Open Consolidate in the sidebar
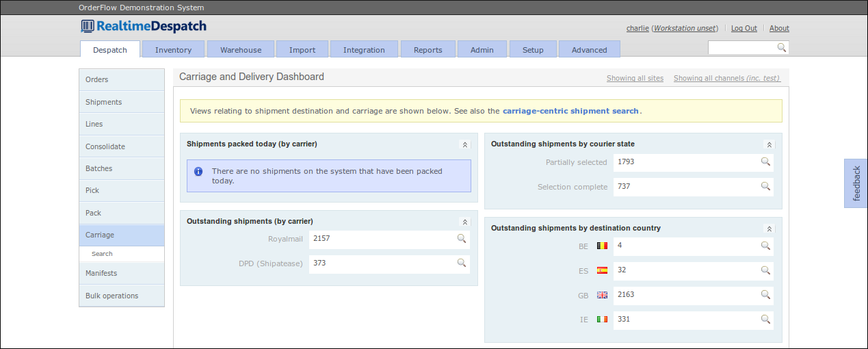The height and width of the screenshot is (349, 868). point(122,146)
